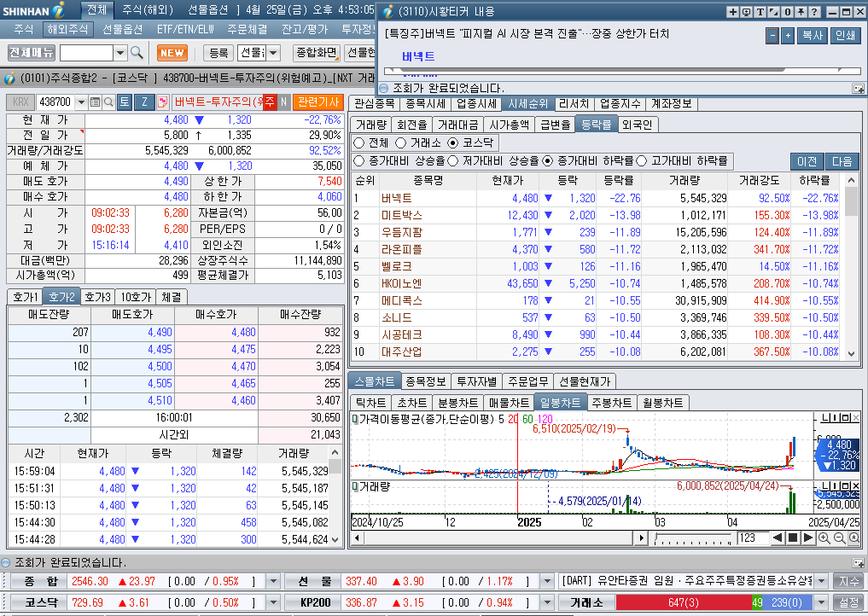Screen dimensions: 868x616
Task: Open the pink memo note icon
Action: click(x=163, y=102)
